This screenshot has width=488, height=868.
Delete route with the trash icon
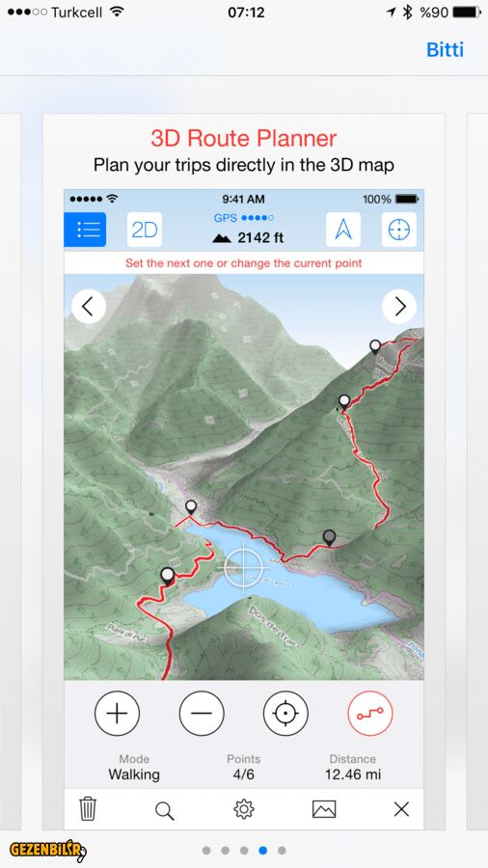pyautogui.click(x=88, y=809)
